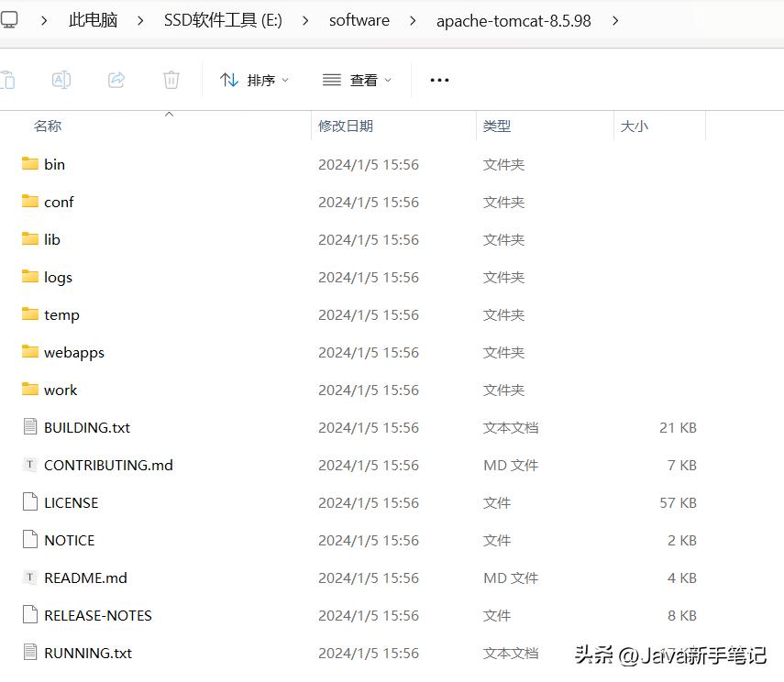Click the computer icon in breadcrumb
784x682 pixels.
tap(8, 19)
